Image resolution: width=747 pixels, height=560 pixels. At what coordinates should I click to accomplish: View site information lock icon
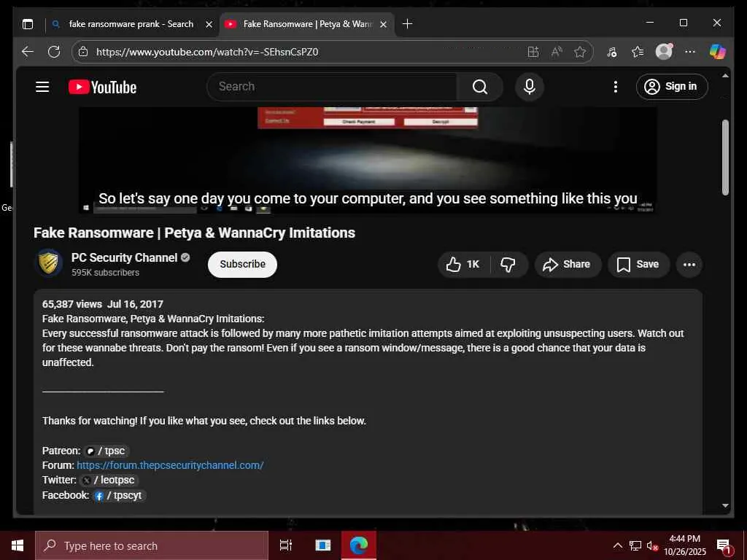coord(83,52)
